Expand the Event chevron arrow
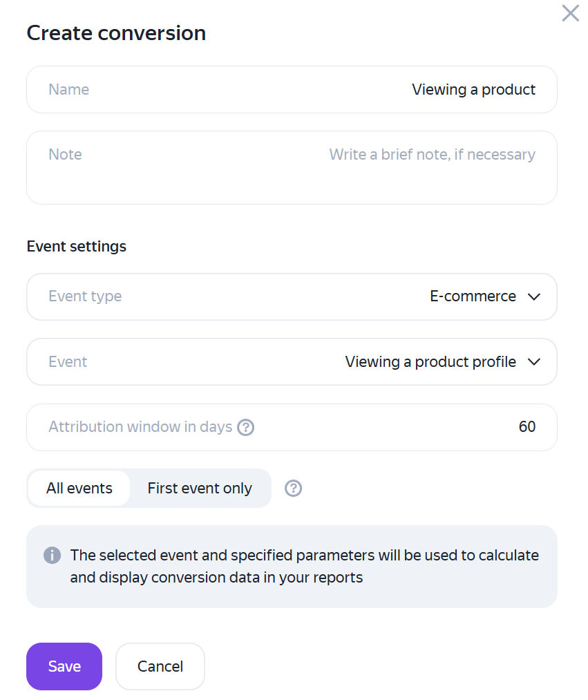The height and width of the screenshot is (700, 588). 534,361
